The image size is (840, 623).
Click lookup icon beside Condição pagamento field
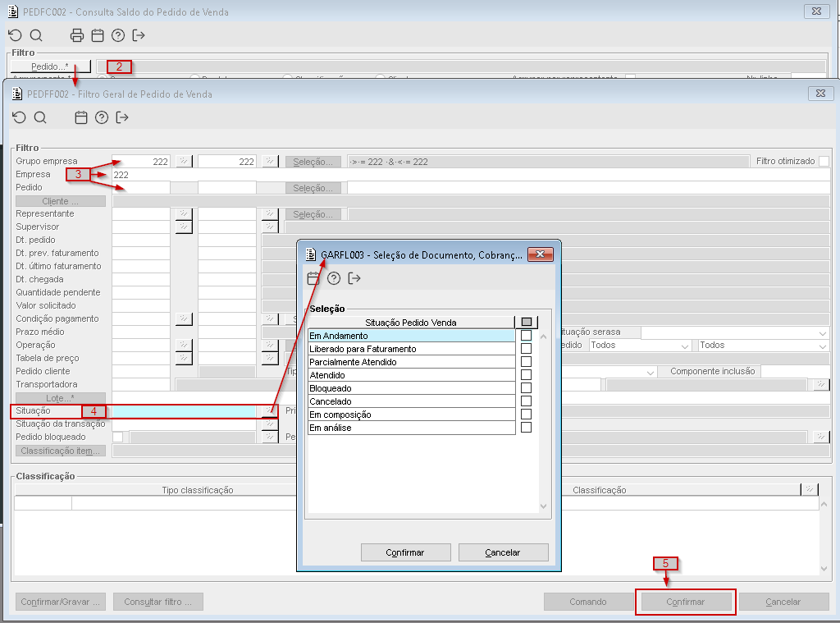click(x=184, y=318)
